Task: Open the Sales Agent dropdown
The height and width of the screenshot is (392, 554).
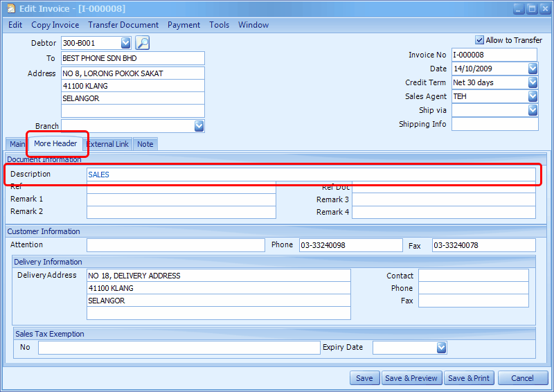Action: (x=533, y=96)
